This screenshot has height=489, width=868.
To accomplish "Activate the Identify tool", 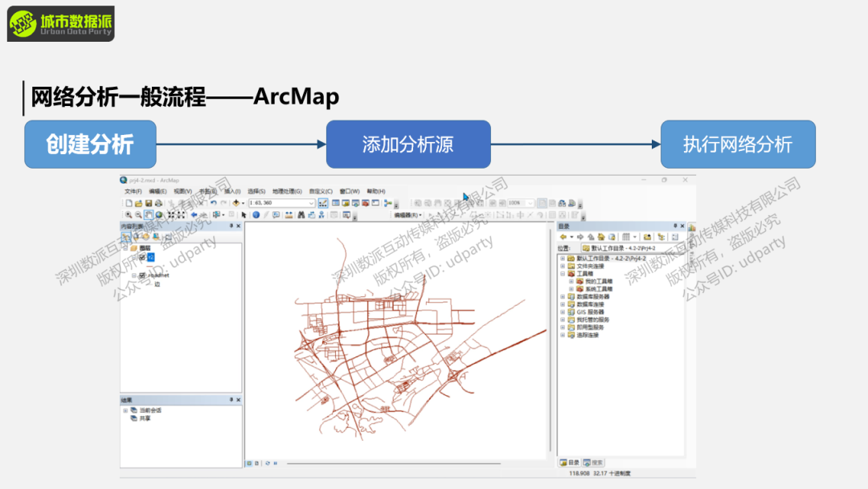I will pos(256,215).
